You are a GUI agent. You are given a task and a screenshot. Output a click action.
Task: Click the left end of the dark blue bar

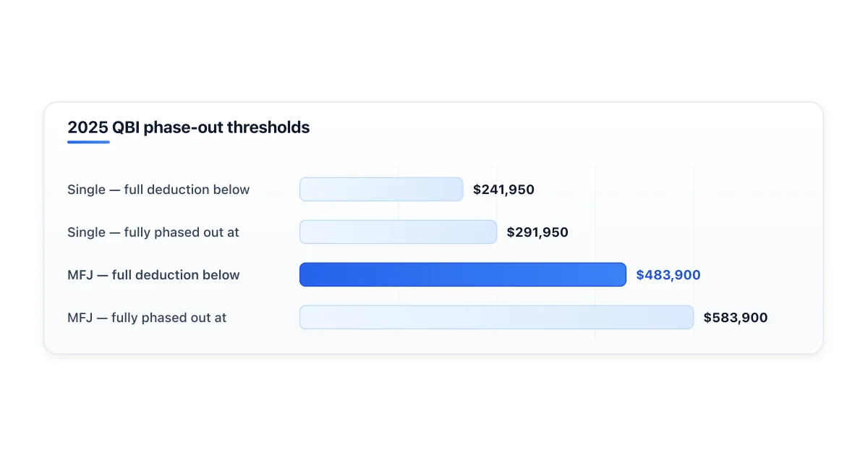click(x=304, y=274)
